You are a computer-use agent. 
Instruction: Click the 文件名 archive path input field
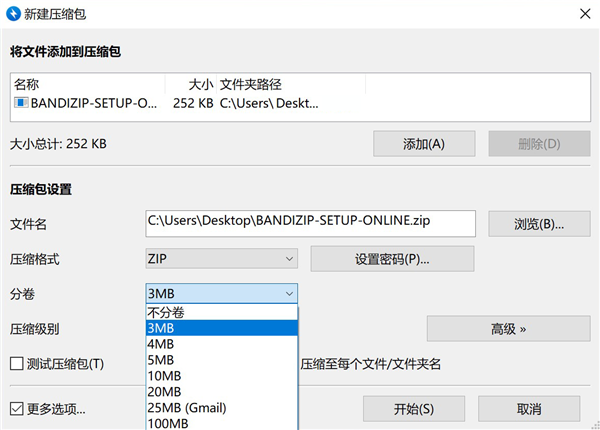[310, 222]
